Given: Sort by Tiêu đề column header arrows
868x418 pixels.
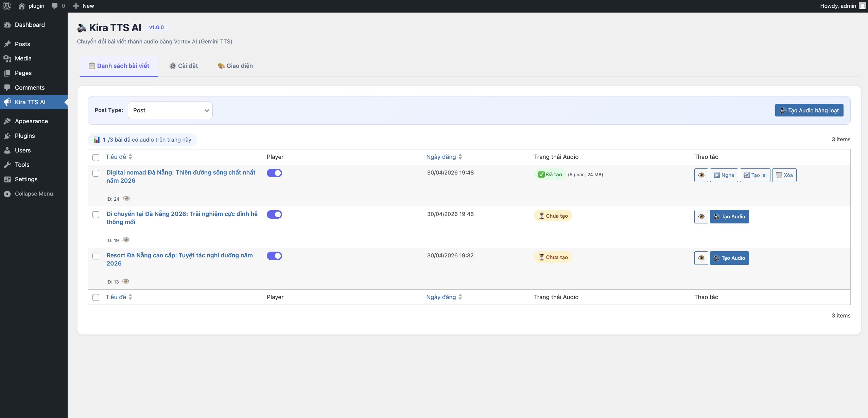Looking at the screenshot, I should point(130,157).
